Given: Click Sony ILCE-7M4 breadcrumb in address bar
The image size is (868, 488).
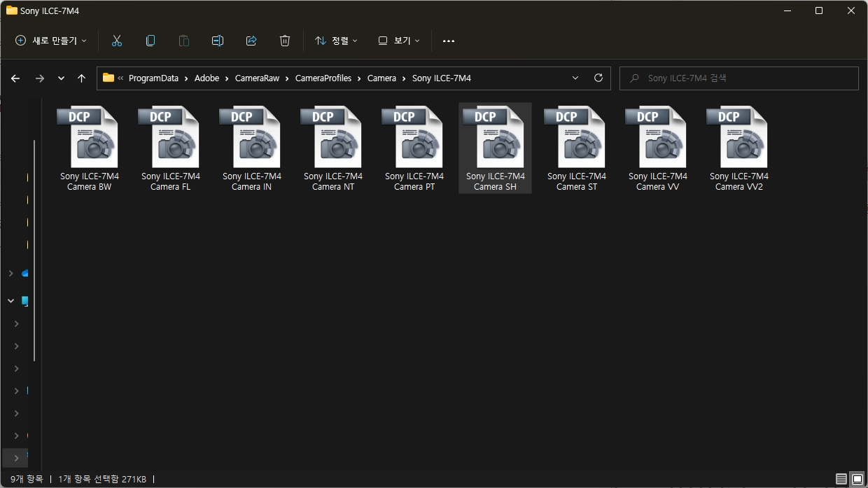Looking at the screenshot, I should 442,78.
